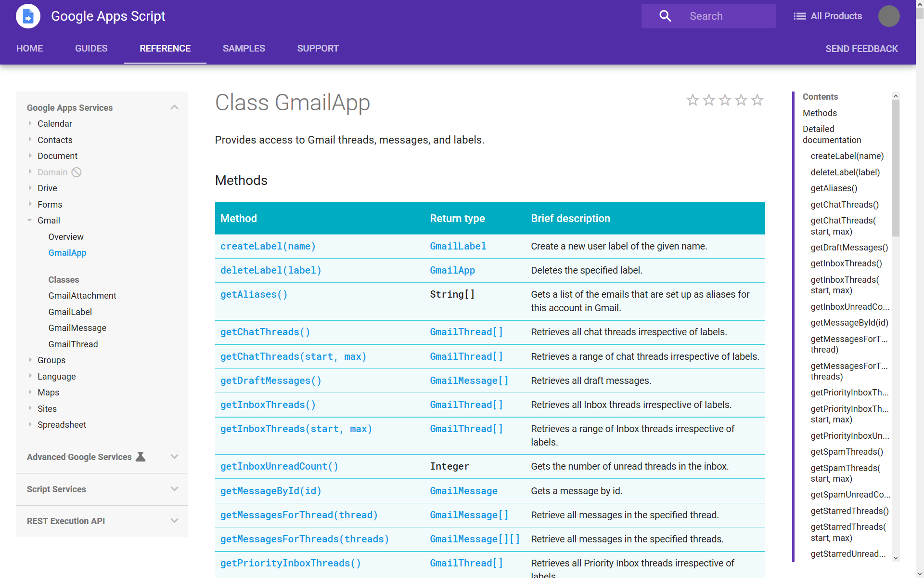The width and height of the screenshot is (924, 578).
Task: Expand the Script Services section
Action: point(174,489)
